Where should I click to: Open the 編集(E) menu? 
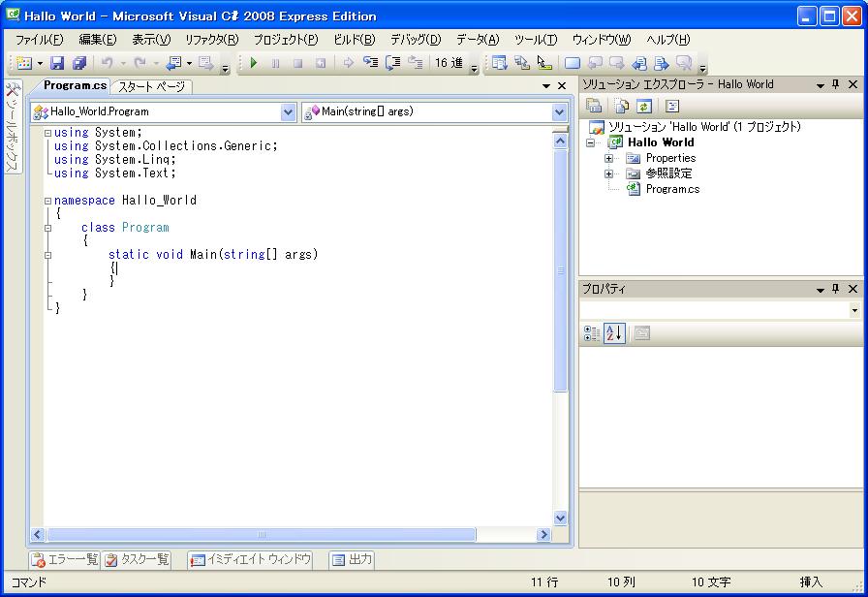coord(98,40)
